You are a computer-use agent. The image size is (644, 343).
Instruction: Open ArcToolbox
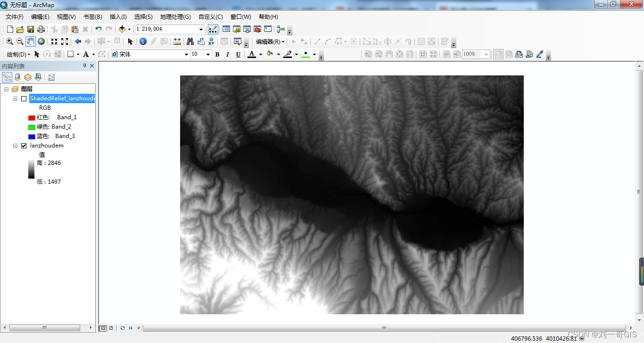257,29
